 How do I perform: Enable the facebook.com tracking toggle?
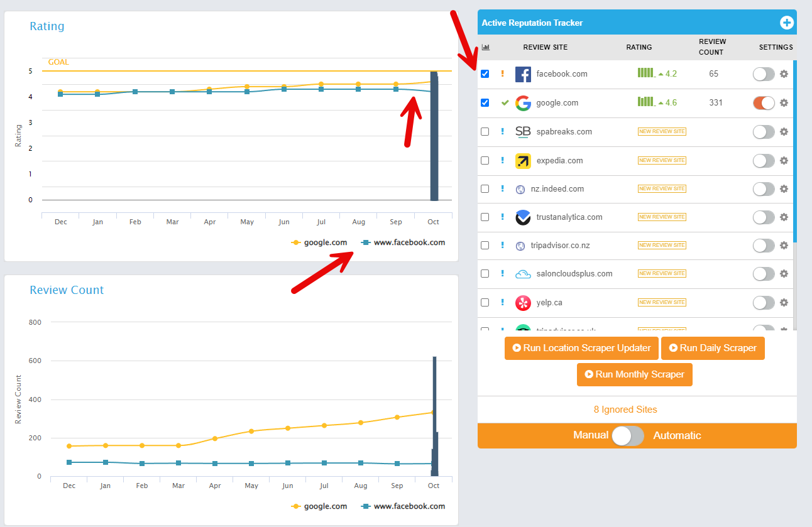pos(764,74)
